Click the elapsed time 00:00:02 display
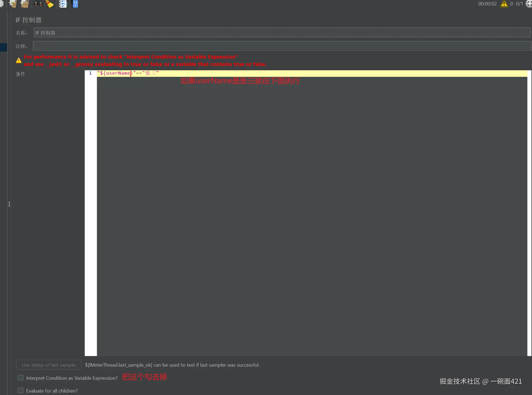Image resolution: width=532 pixels, height=395 pixels. click(x=487, y=4)
